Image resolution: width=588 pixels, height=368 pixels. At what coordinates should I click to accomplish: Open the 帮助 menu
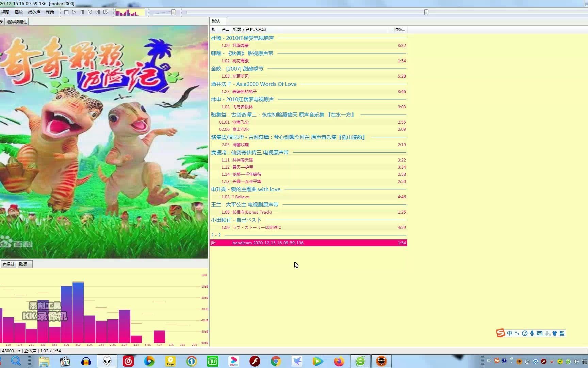(50, 12)
